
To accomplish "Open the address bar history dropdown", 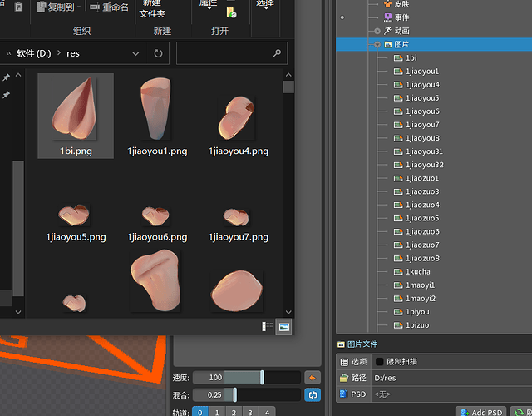I will [135, 53].
